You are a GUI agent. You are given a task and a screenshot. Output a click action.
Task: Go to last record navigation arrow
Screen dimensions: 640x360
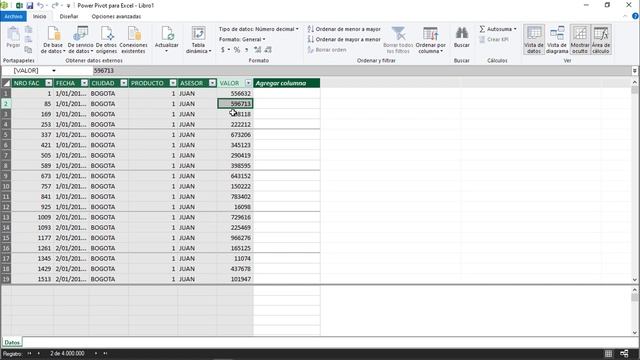coord(105,353)
